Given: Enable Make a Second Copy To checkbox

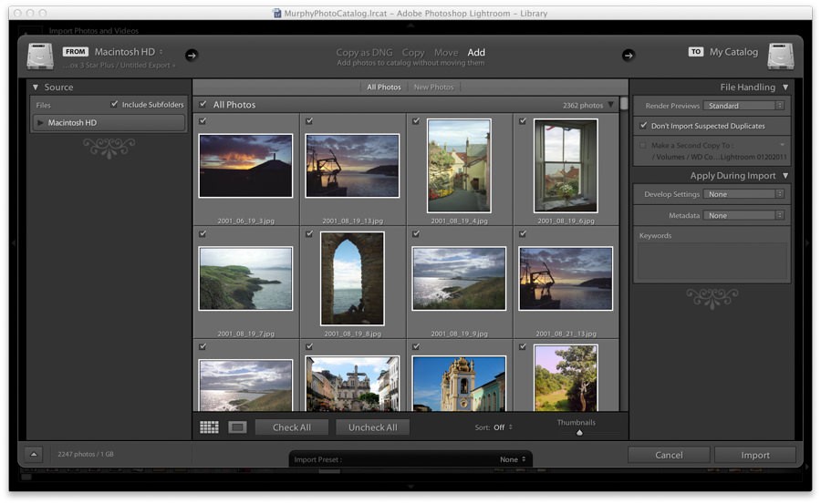Looking at the screenshot, I should 643,145.
